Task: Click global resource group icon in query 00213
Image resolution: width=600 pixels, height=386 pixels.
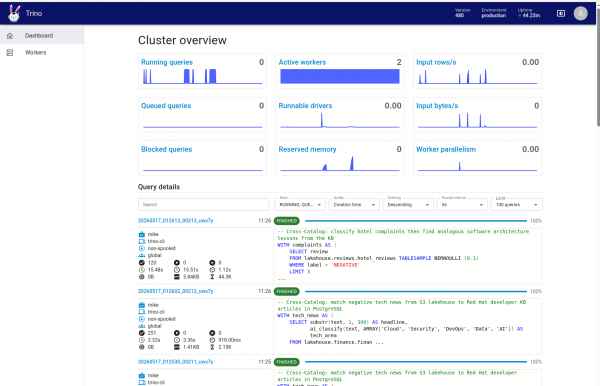Action: coord(142,255)
